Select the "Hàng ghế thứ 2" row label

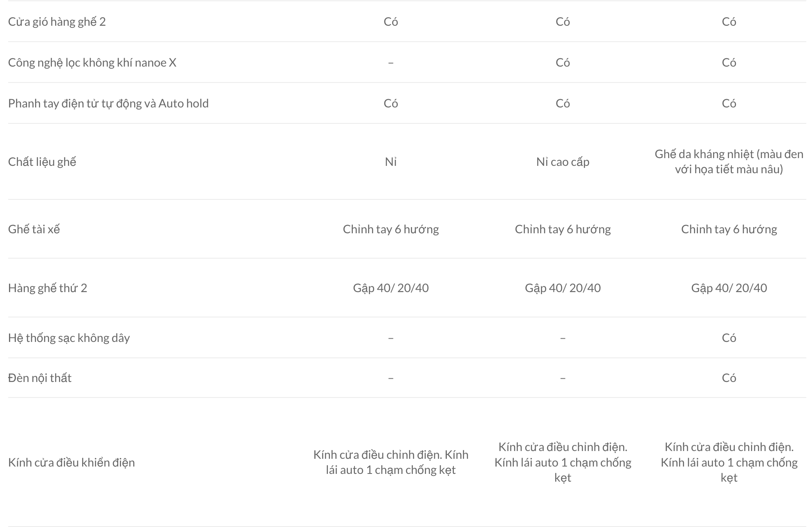pos(47,288)
